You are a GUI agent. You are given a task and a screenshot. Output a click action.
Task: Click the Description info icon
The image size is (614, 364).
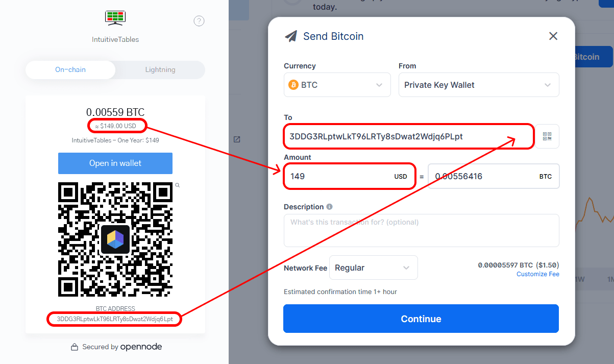click(329, 206)
